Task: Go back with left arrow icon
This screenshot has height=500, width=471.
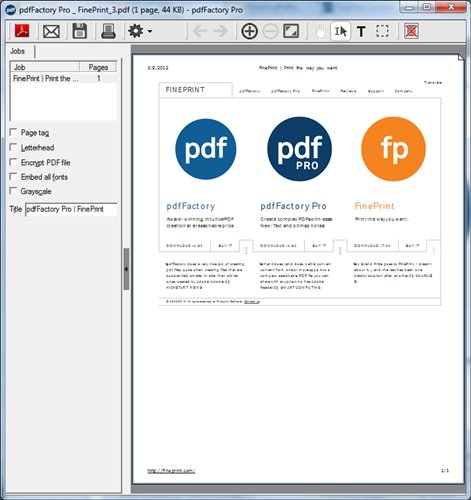Action: 200,31
